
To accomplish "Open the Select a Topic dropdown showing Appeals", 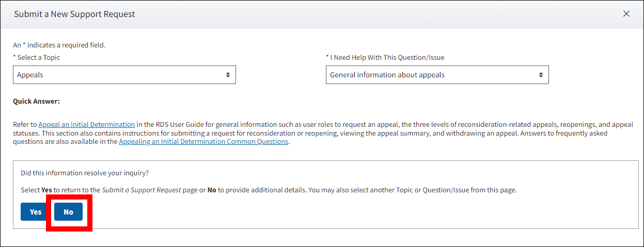I will click(124, 75).
